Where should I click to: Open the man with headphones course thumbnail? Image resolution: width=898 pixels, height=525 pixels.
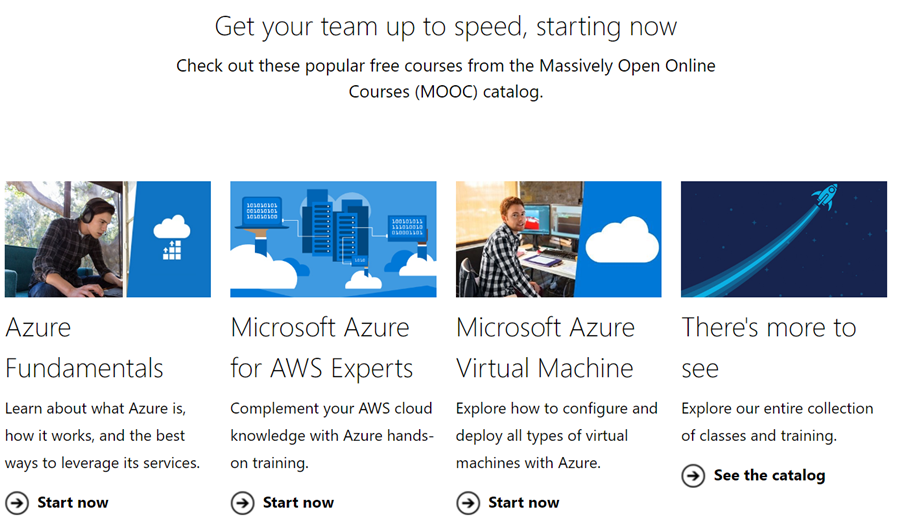coord(108,239)
